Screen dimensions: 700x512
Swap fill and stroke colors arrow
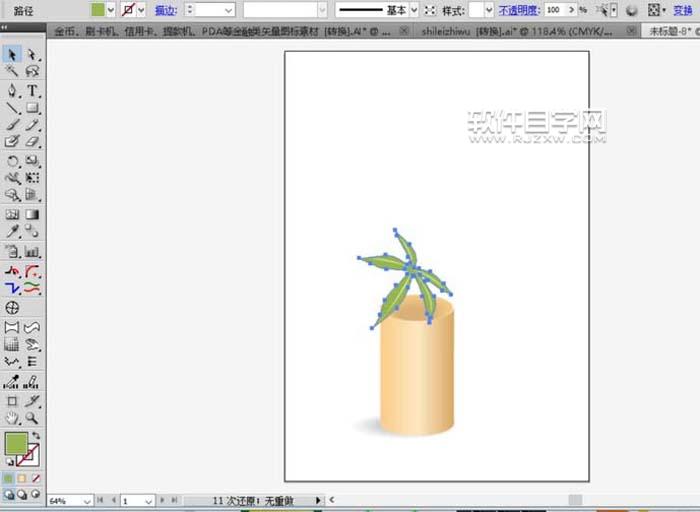[x=36, y=435]
